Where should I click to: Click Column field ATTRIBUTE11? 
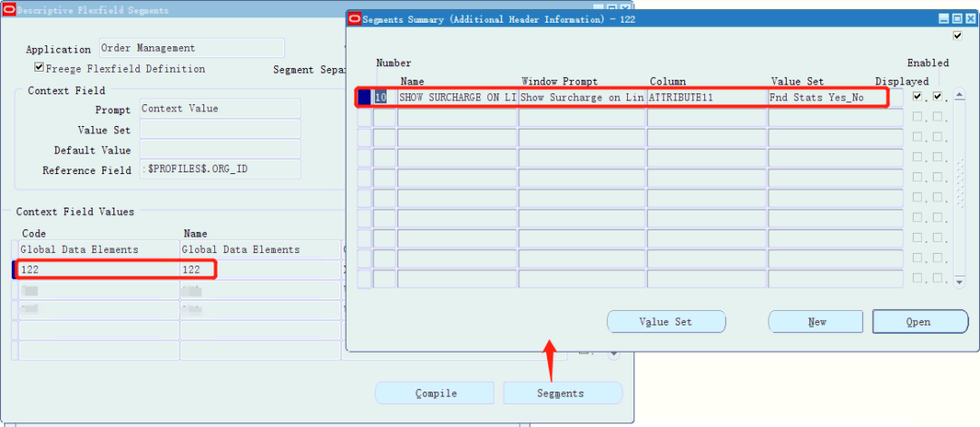(707, 97)
